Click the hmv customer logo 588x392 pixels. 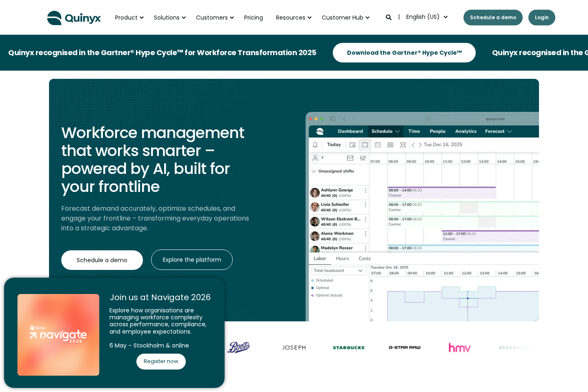click(x=459, y=347)
